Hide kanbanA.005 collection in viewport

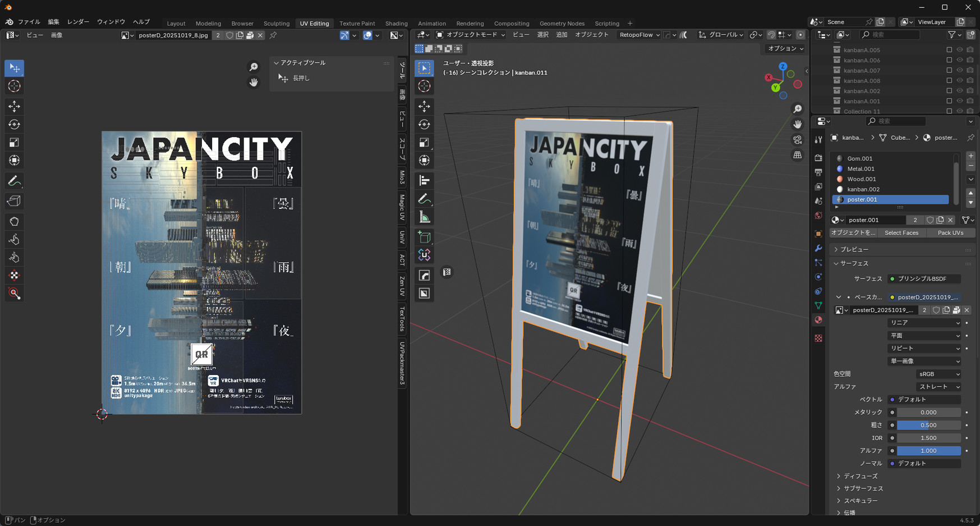tap(959, 50)
